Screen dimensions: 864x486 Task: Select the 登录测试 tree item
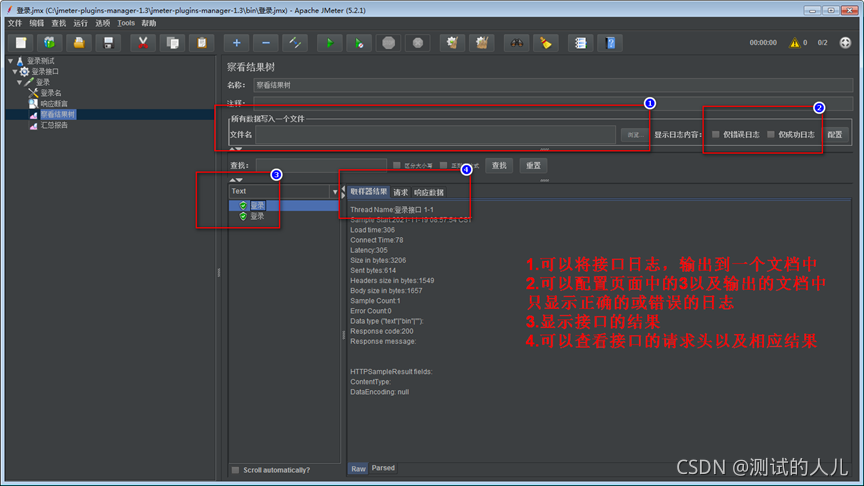[x=41, y=61]
